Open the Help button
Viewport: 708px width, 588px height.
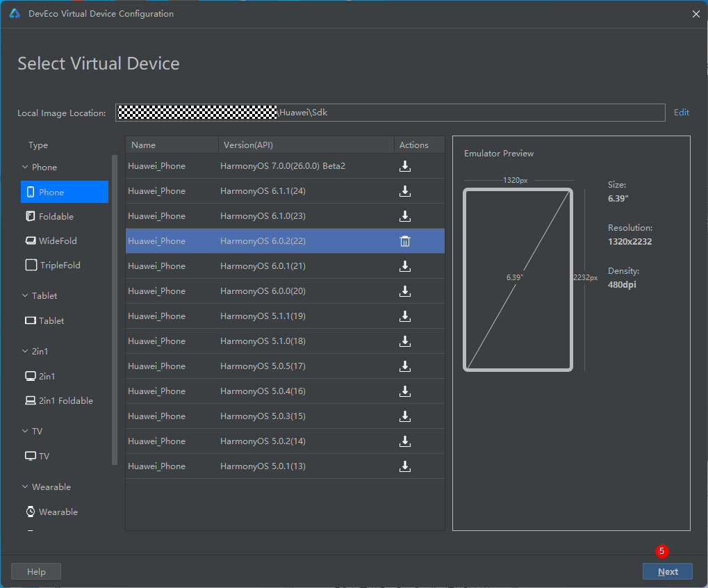(36, 571)
